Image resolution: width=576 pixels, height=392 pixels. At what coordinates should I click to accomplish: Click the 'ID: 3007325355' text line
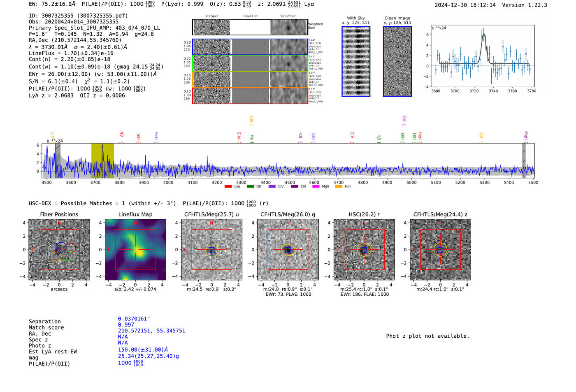tap(78, 16)
